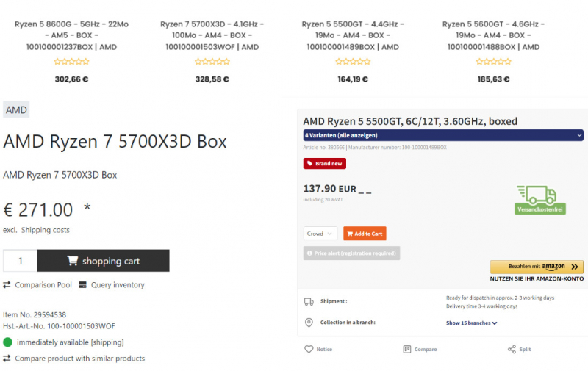Click the green availability status dot
Image resolution: width=588 pixels, height=371 pixels.
(x=7, y=342)
